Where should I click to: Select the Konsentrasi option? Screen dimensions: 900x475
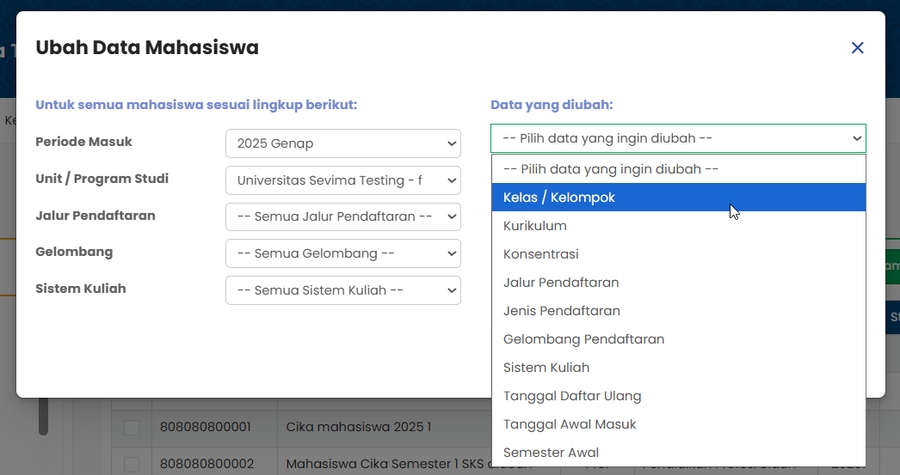tap(678, 254)
